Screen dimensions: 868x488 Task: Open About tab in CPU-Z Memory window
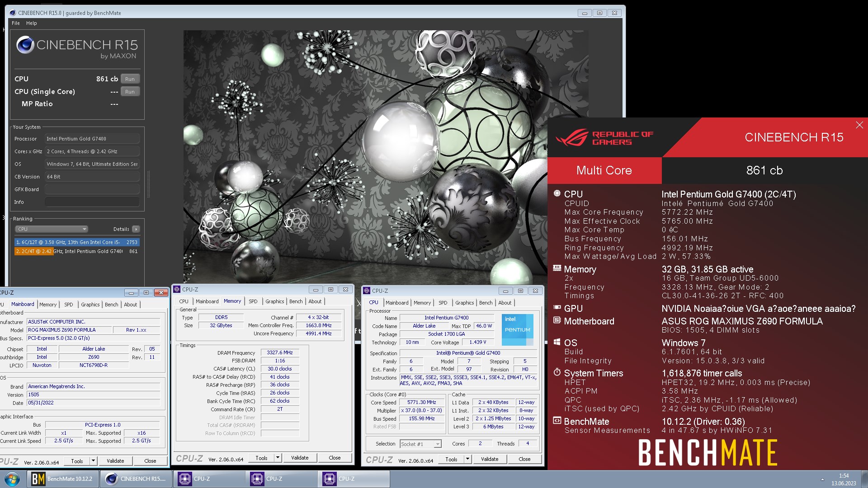click(315, 301)
